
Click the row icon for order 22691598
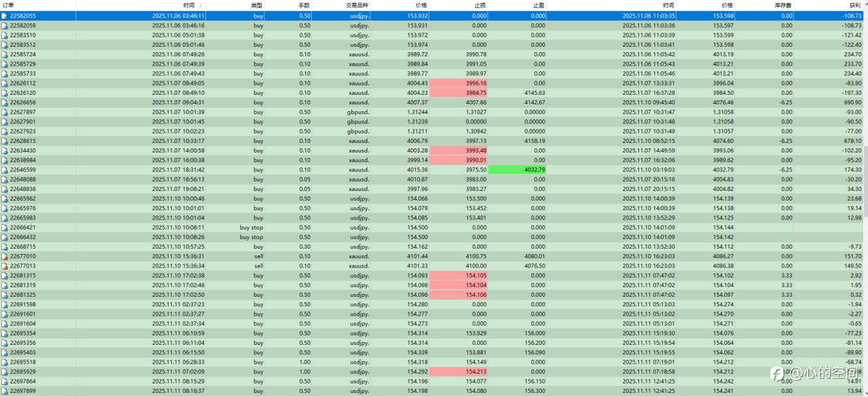click(4, 304)
